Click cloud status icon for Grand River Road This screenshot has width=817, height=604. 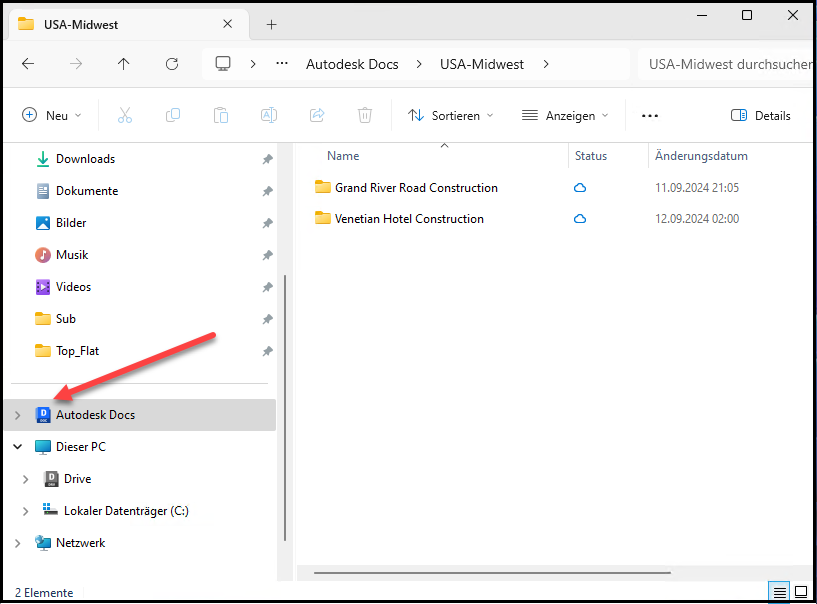[580, 188]
